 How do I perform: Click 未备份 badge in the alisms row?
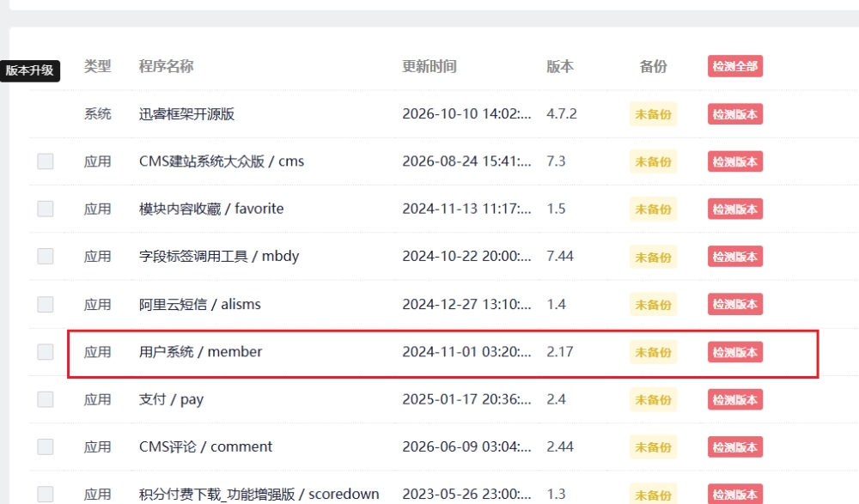pyautogui.click(x=653, y=305)
